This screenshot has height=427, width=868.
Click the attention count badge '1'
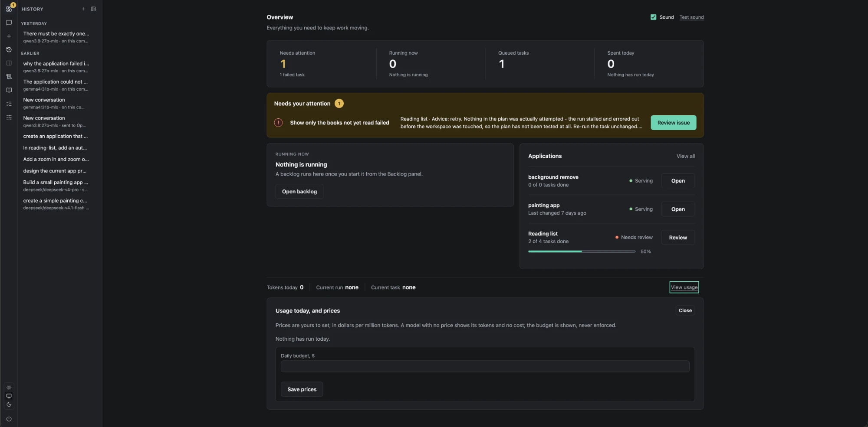pyautogui.click(x=339, y=104)
